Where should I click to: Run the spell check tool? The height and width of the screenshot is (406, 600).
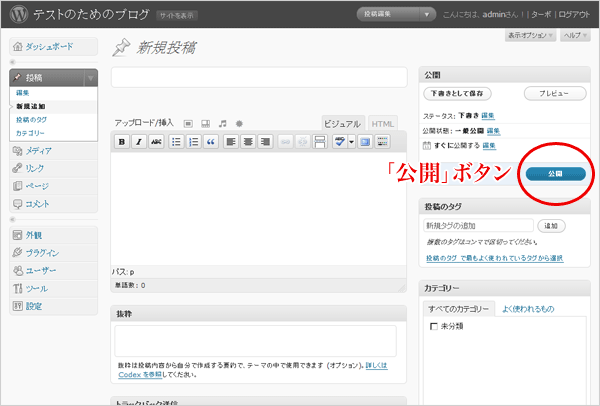[x=339, y=142]
